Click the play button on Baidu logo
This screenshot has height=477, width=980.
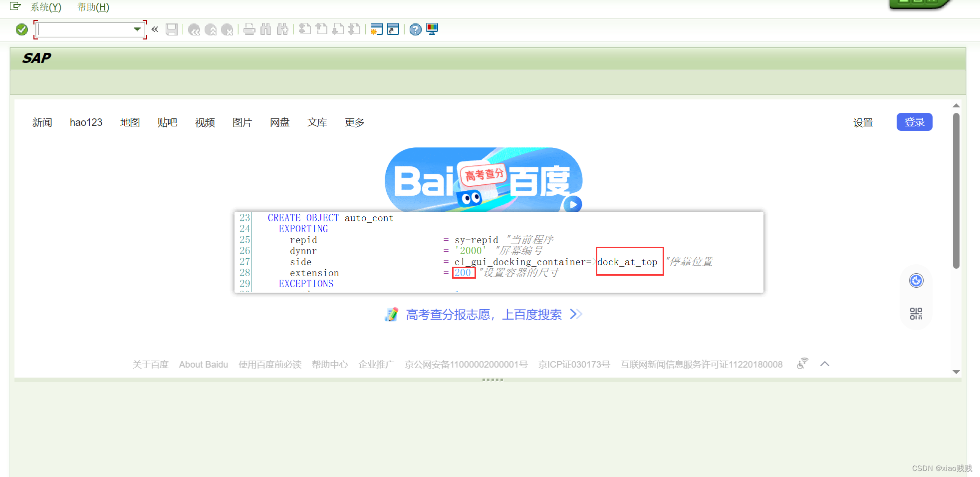point(573,204)
